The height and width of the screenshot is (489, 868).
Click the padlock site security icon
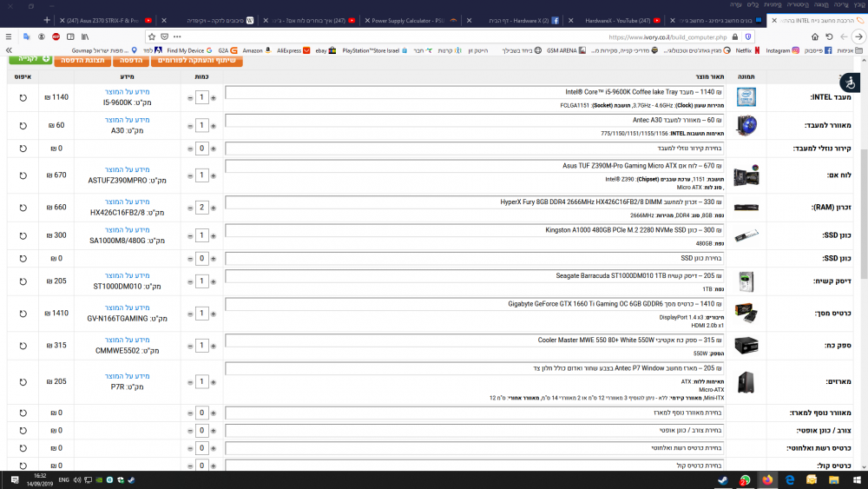[735, 36]
